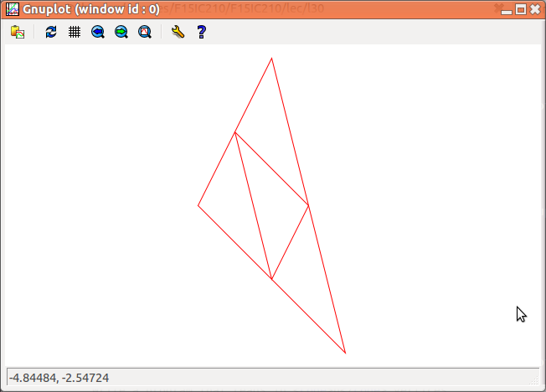
Task: Close the Gnuplot window
Action: tap(534, 9)
